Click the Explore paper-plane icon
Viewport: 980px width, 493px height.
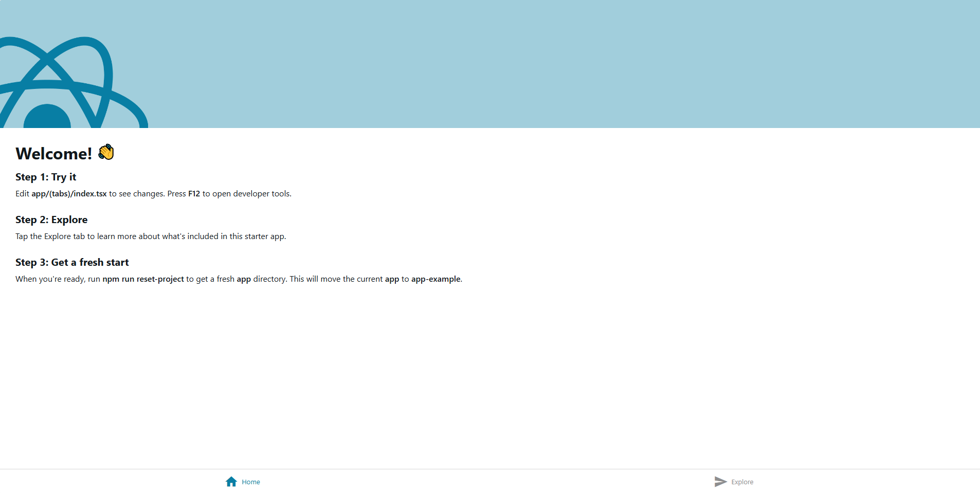(x=721, y=482)
